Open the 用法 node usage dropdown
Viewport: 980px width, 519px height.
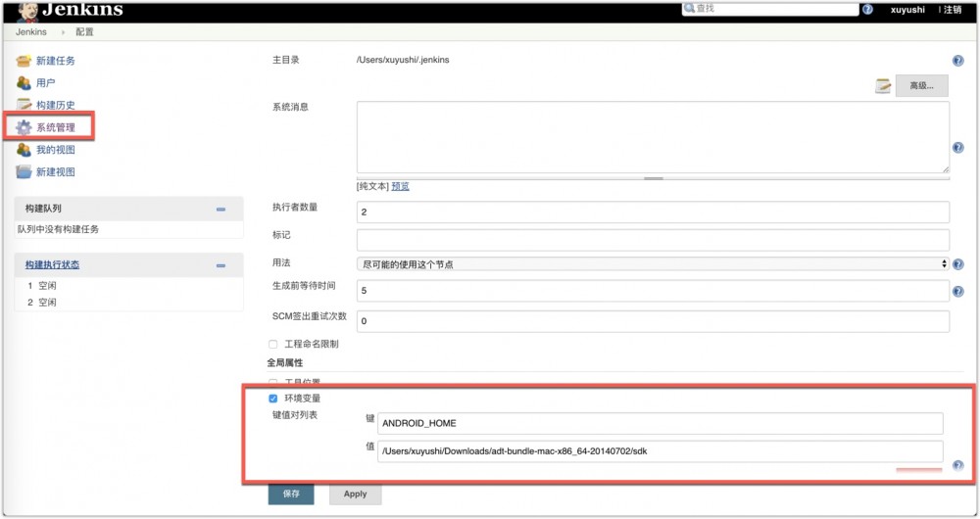[x=653, y=264]
